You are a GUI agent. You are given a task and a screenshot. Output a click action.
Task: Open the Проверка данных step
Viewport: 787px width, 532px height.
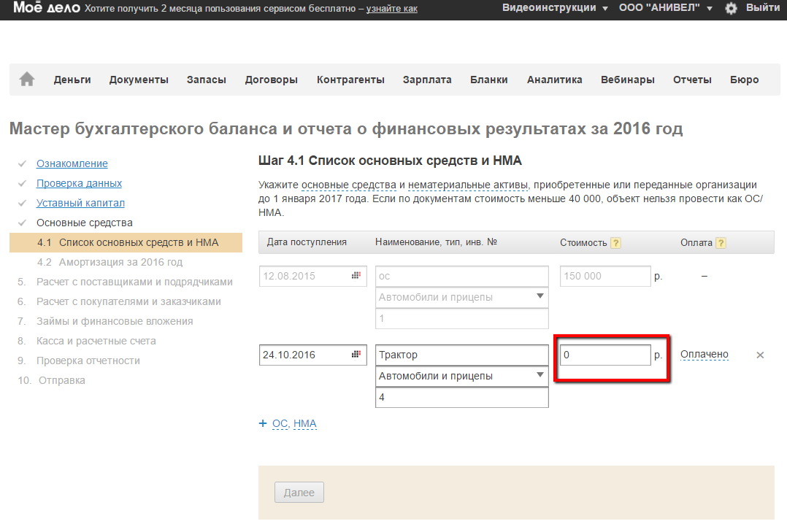[x=79, y=183]
